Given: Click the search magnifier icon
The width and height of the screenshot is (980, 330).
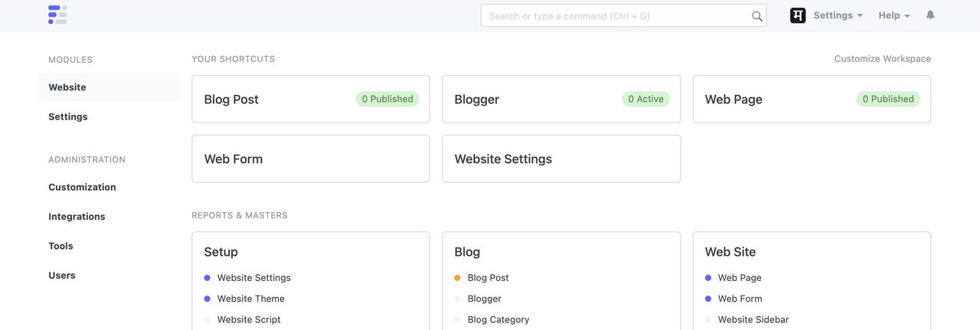Looking at the screenshot, I should coord(756,16).
